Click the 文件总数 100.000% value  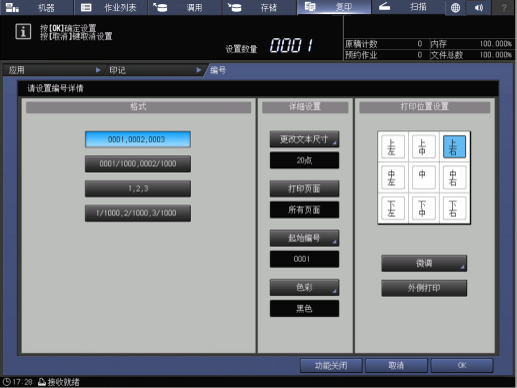(495, 55)
